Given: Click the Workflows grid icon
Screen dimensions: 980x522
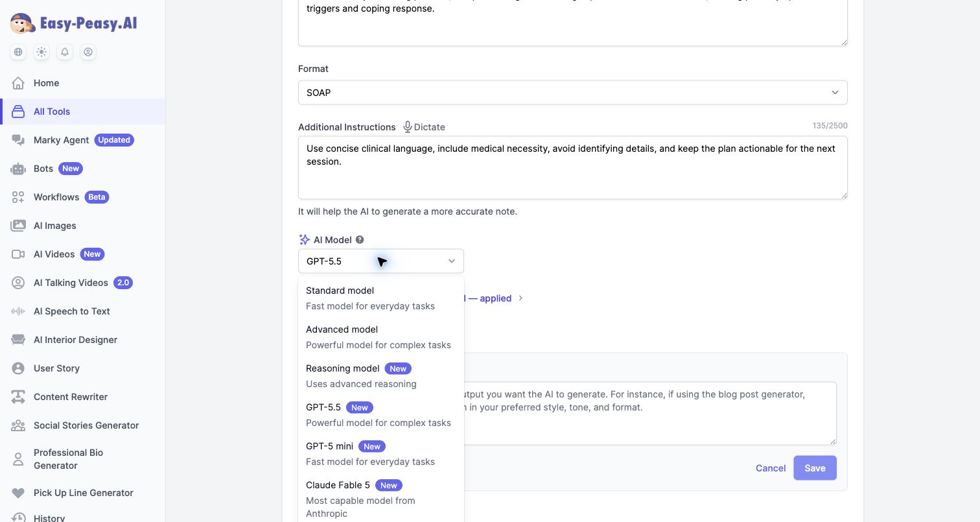Looking at the screenshot, I should tap(18, 197).
